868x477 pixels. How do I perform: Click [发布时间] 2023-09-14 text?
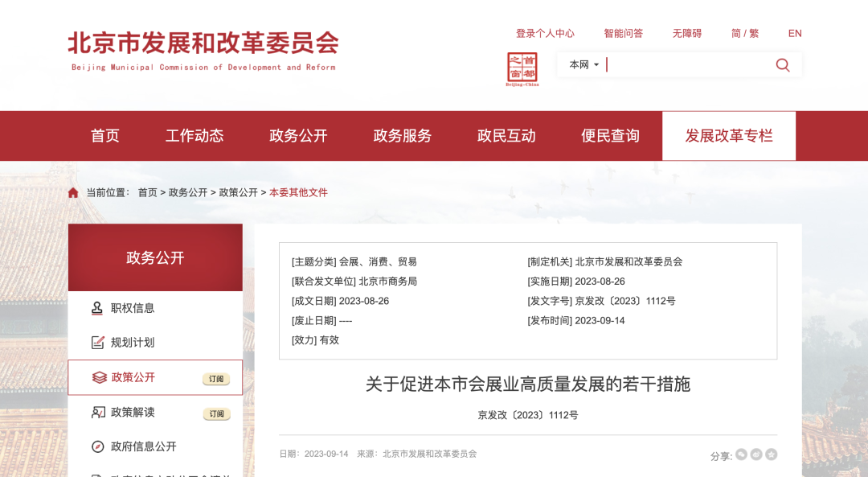[x=576, y=321]
